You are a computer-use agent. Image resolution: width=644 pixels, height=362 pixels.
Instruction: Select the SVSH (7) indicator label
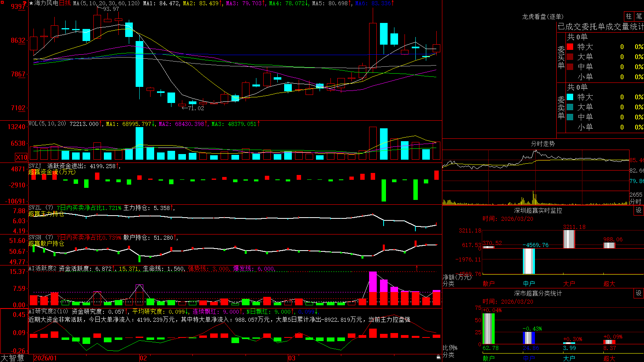[41, 238]
